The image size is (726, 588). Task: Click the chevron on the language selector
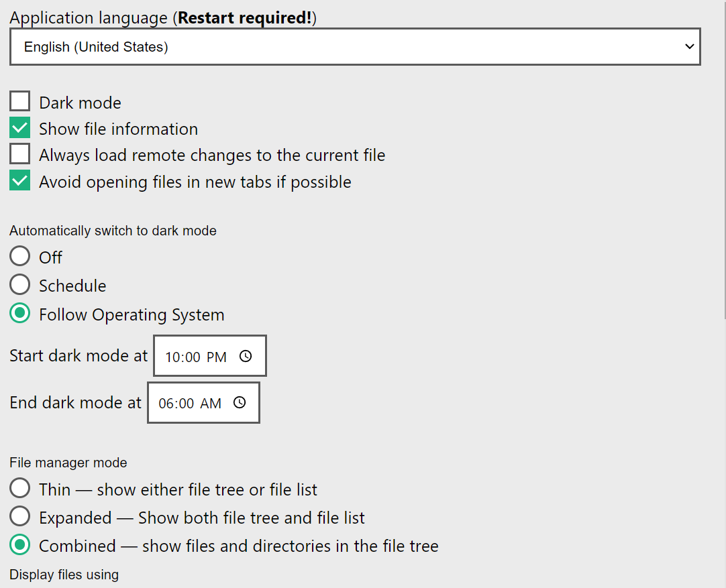tap(690, 46)
